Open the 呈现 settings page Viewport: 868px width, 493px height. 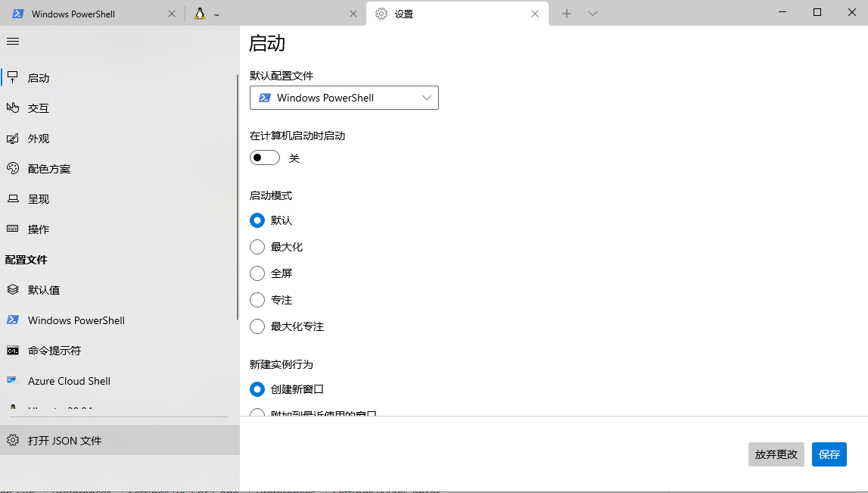120,199
